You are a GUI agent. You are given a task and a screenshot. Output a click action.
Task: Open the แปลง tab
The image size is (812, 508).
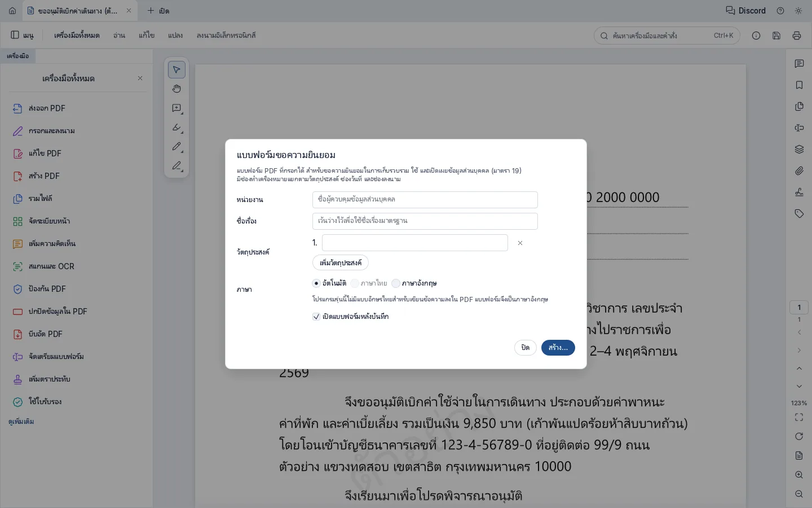[x=175, y=36]
